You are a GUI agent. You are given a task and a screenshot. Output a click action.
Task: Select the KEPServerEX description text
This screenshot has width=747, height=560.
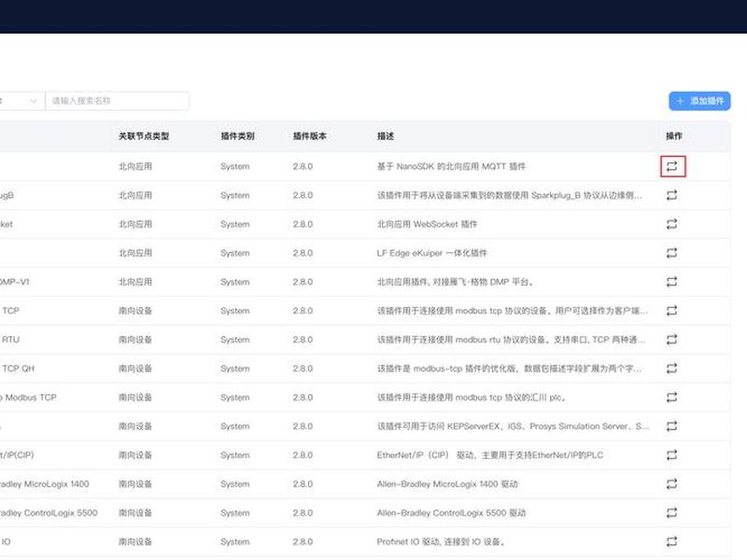(513, 427)
